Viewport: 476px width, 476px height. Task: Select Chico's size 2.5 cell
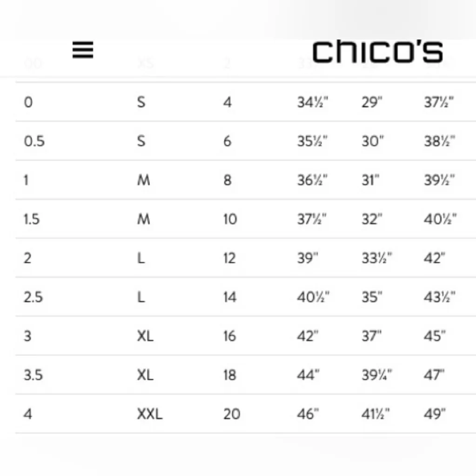click(x=34, y=297)
